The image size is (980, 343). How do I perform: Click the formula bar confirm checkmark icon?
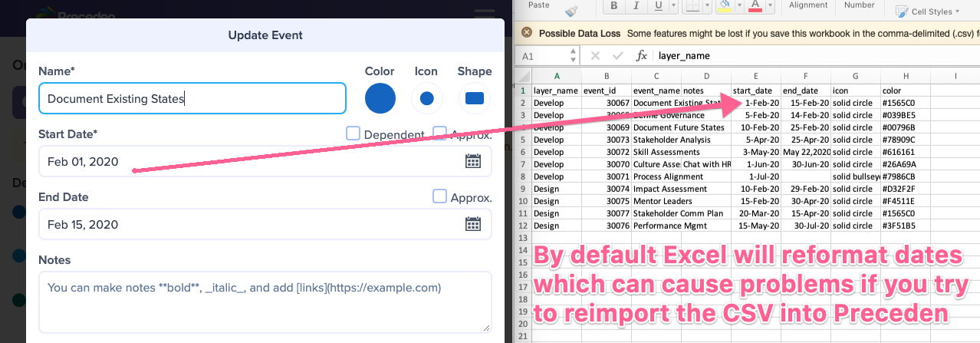(617, 56)
